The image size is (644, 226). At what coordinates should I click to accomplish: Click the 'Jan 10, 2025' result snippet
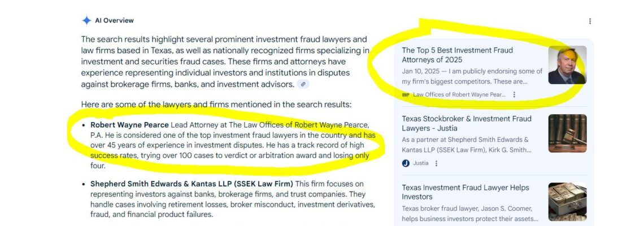(472, 76)
